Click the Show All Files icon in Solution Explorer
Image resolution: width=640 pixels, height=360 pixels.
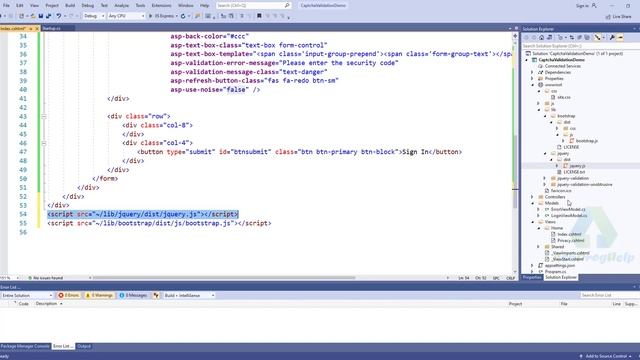point(587,38)
